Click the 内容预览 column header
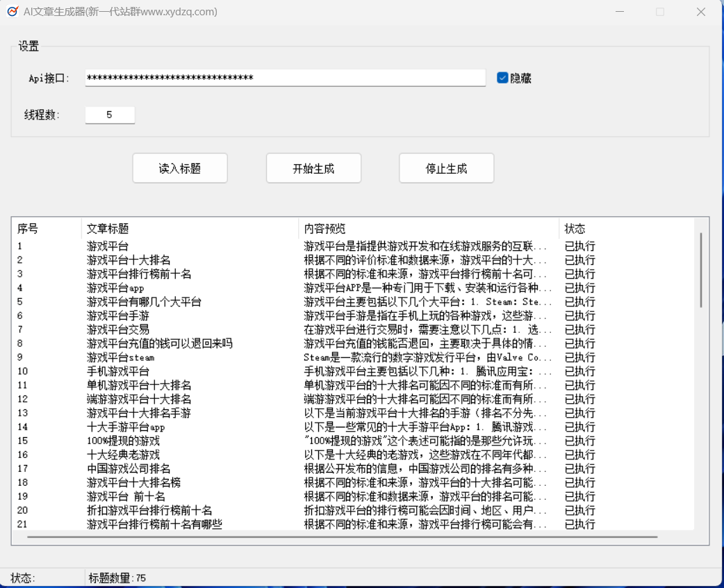The image size is (724, 588). click(x=428, y=229)
